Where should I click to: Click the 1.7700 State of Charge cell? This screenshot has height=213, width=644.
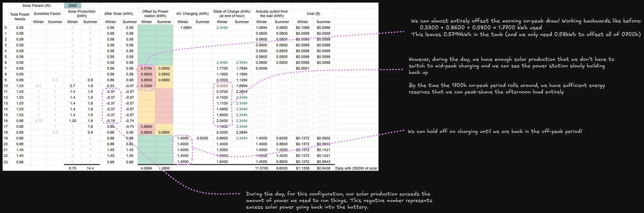pyautogui.click(x=222, y=68)
